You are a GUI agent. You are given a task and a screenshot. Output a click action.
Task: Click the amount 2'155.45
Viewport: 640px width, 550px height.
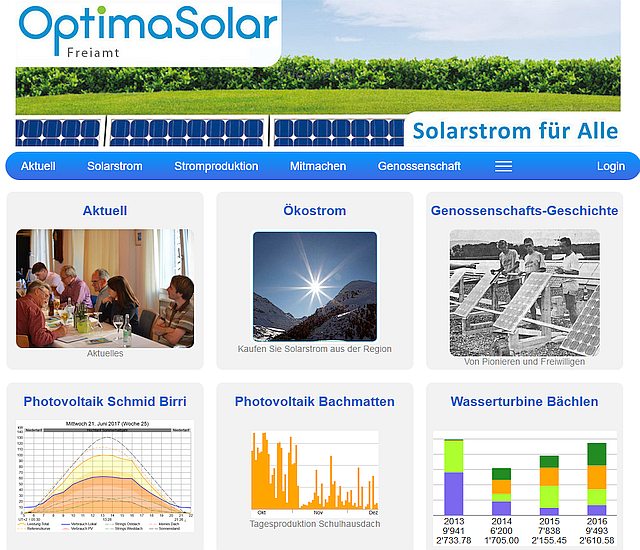point(549,541)
